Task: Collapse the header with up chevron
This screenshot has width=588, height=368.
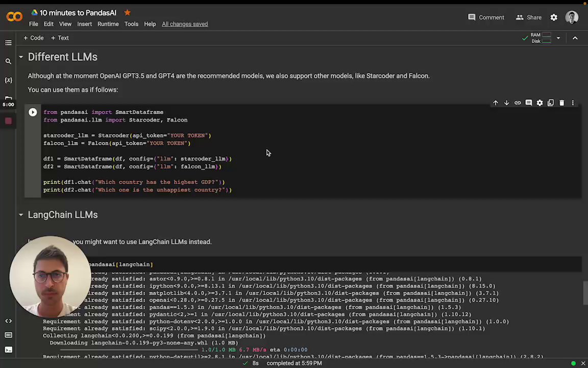Action: pyautogui.click(x=575, y=38)
